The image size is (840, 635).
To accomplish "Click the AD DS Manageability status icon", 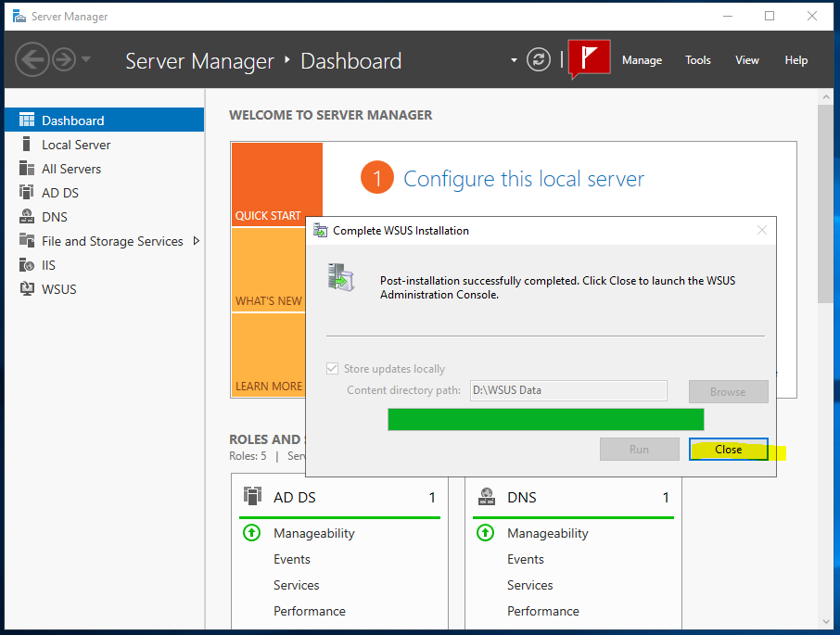I will (x=252, y=533).
